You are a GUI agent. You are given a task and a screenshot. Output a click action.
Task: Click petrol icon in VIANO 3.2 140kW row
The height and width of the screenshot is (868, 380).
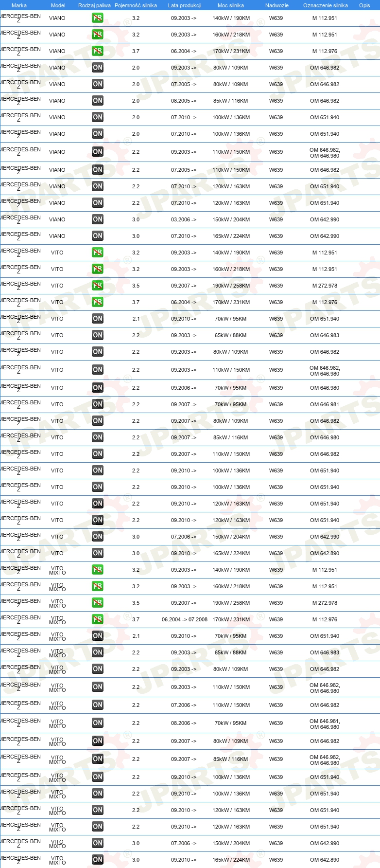click(98, 18)
